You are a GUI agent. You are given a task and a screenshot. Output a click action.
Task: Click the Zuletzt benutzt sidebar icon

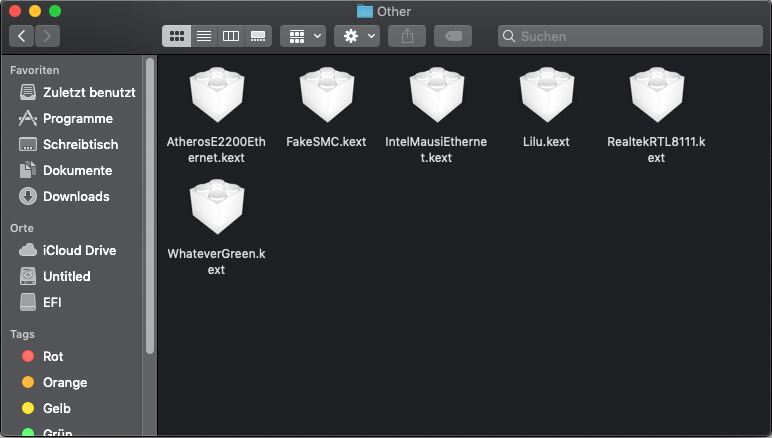28,92
